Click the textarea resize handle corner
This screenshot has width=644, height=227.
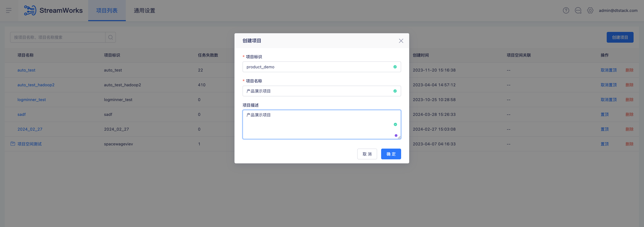(399, 137)
